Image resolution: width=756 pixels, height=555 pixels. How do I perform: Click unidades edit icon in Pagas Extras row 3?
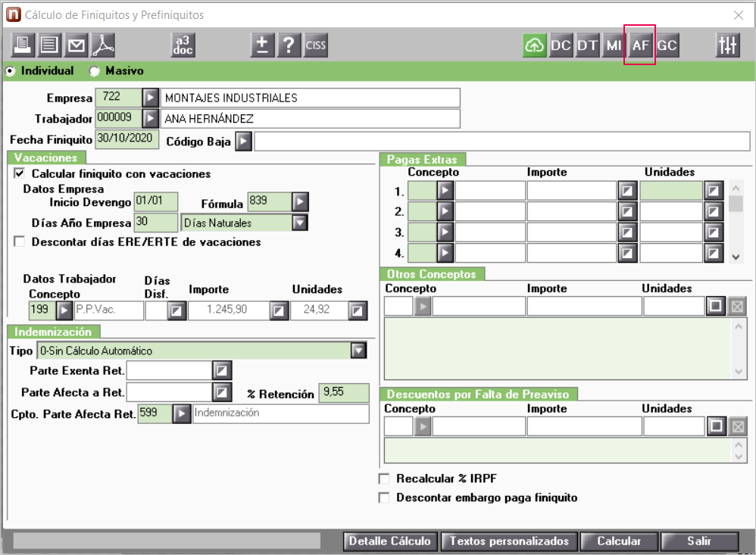(714, 232)
